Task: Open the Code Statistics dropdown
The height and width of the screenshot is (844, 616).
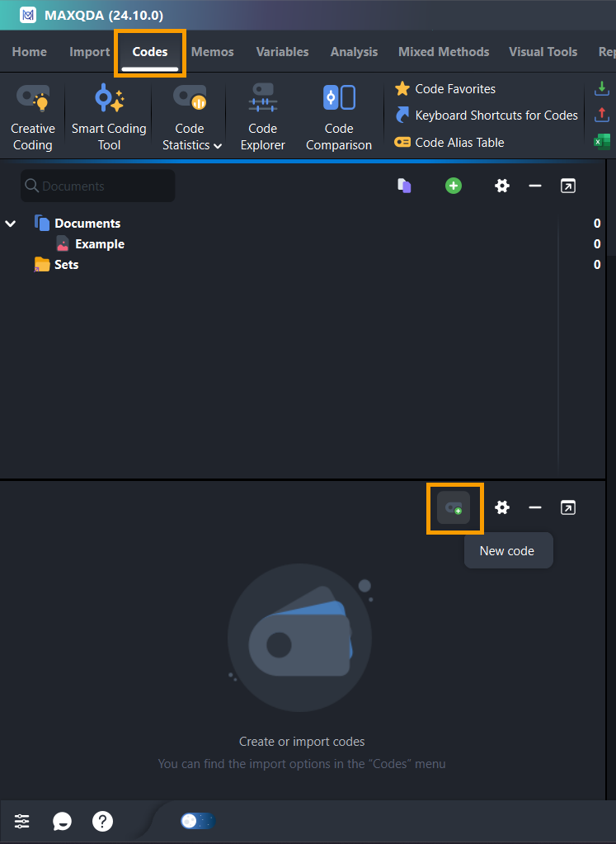Action: (x=190, y=136)
